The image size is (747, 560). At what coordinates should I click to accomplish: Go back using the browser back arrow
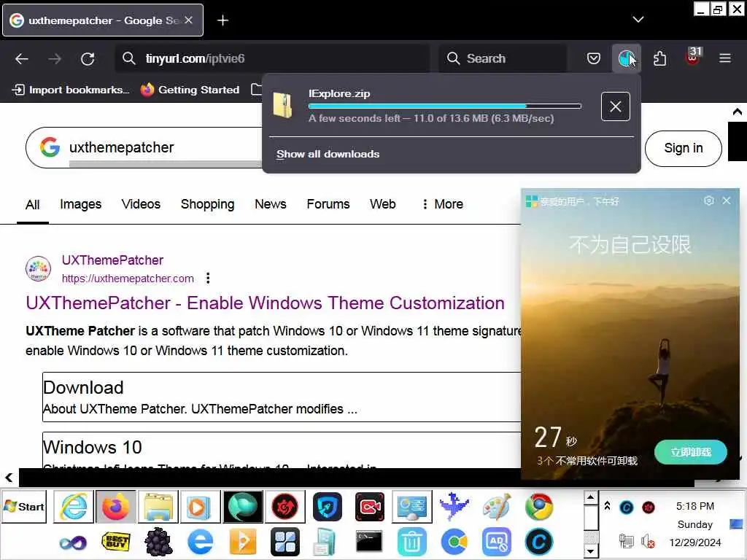click(22, 58)
